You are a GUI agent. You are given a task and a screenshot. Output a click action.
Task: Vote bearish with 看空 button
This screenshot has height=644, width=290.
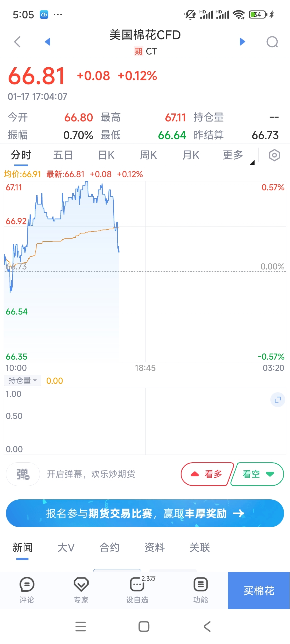[257, 474]
